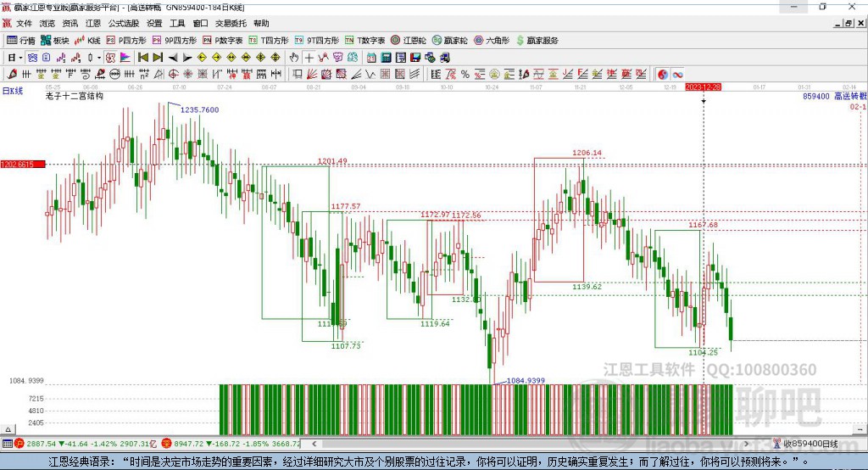This screenshot has height=470, width=868.
Task: Select the percent sign tool
Action: tap(465, 74)
